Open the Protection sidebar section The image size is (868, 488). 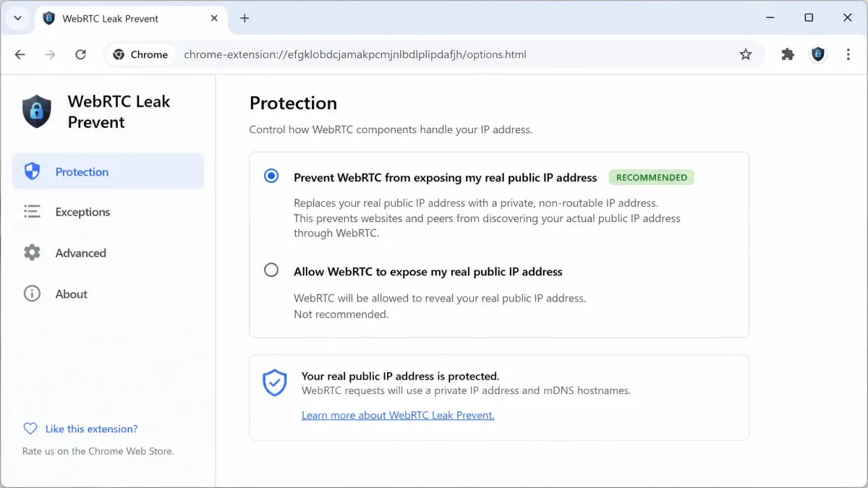pos(108,171)
